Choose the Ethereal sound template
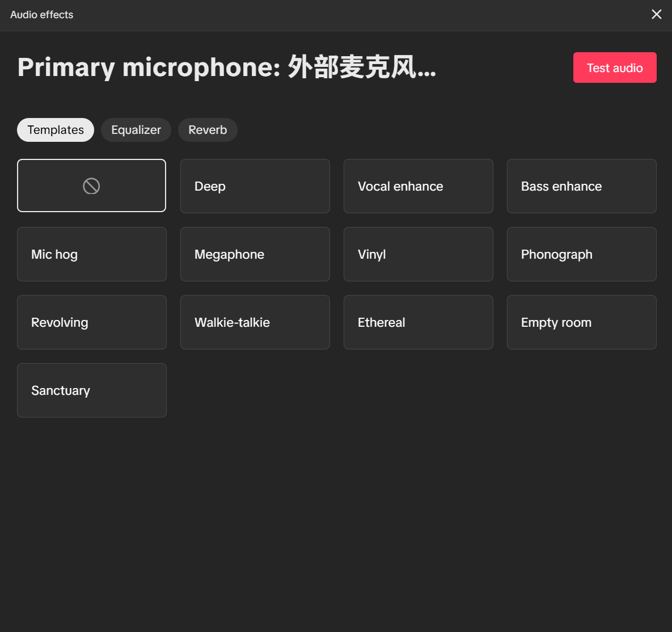672x632 pixels. click(x=418, y=322)
